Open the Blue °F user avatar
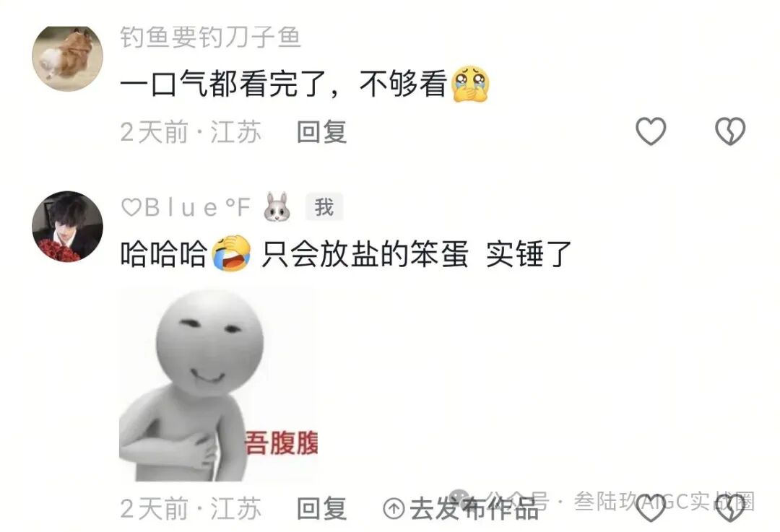 point(67,226)
